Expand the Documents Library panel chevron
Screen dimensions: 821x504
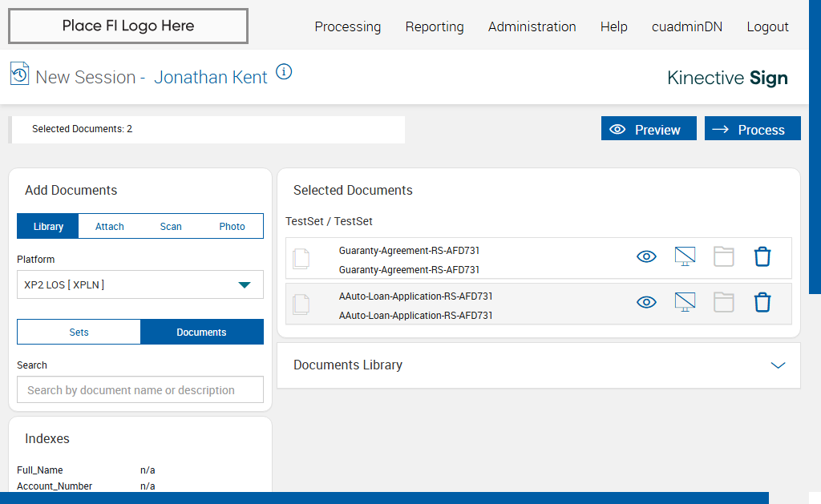[x=777, y=365]
